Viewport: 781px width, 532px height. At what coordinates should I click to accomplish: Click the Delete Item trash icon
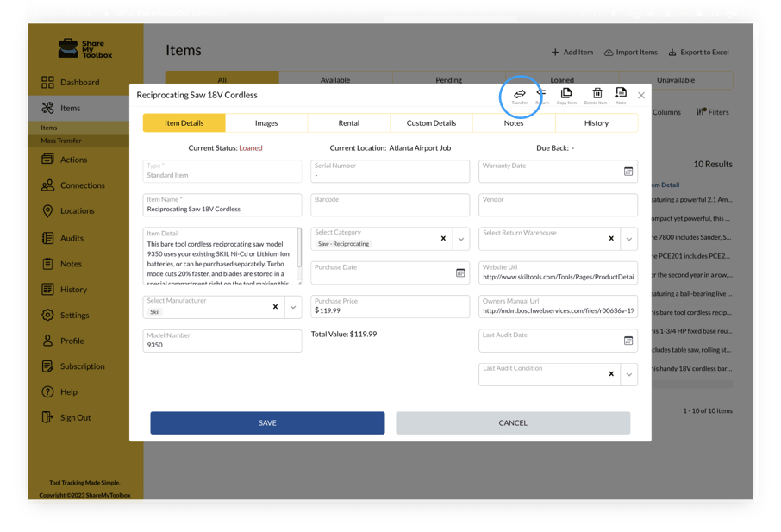coord(597,94)
